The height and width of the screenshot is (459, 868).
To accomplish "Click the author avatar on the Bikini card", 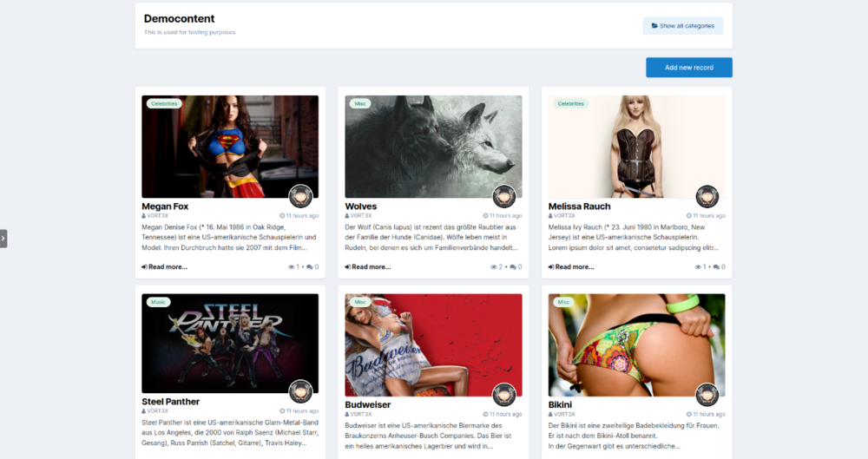I will click(707, 395).
